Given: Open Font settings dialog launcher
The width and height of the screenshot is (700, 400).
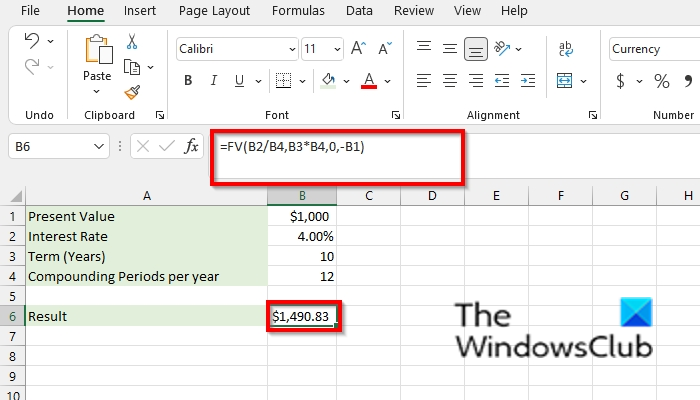Looking at the screenshot, I should pos(396,115).
